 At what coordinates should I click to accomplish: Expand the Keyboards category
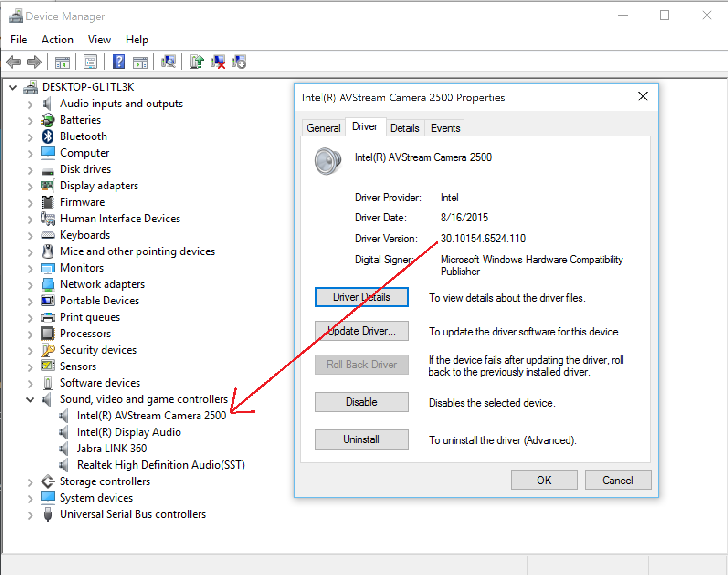30,236
